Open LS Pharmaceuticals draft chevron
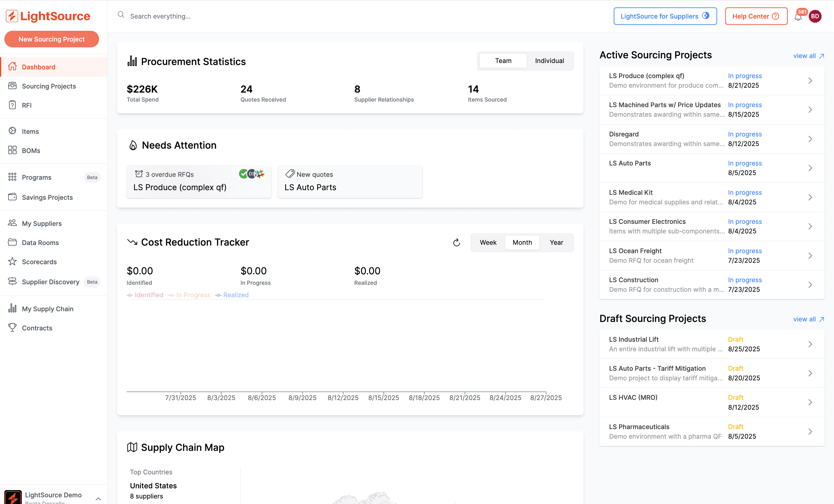This screenshot has height=504, width=834. (810, 432)
